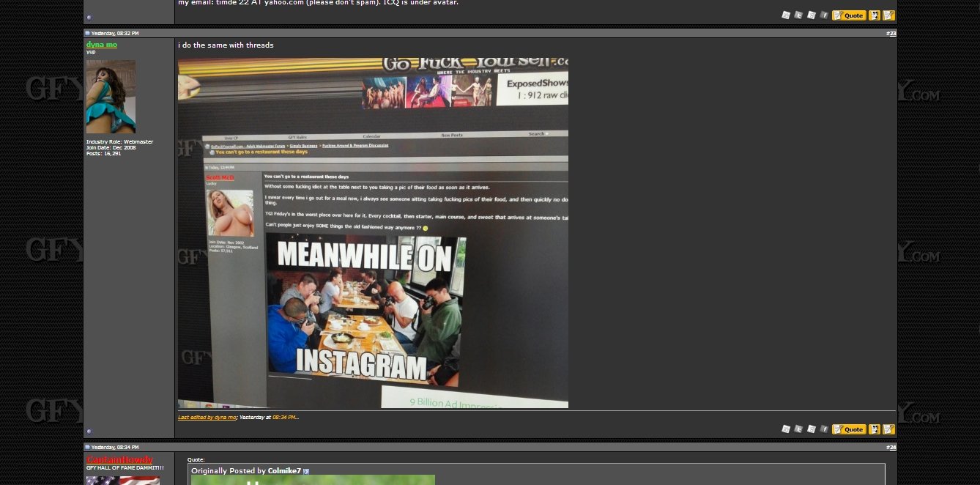Click Quote button on post #23
This screenshot has width=980, height=485.
pos(849,429)
